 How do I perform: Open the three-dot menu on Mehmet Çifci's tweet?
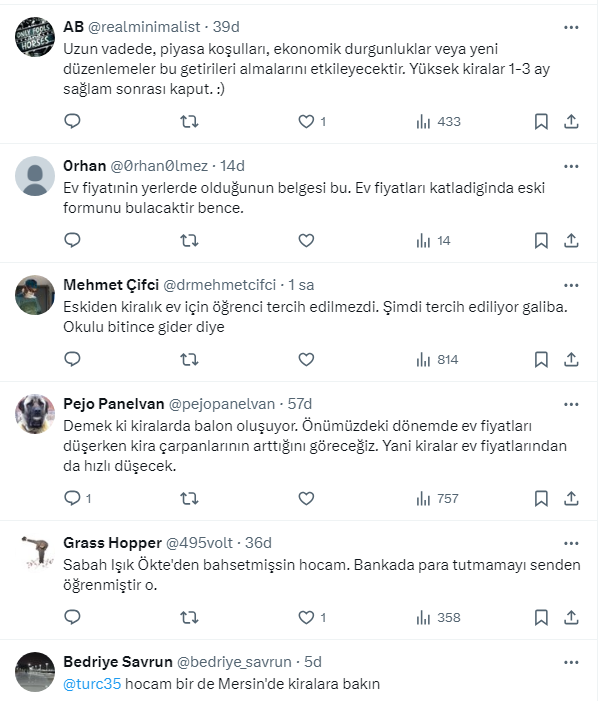pyautogui.click(x=571, y=284)
